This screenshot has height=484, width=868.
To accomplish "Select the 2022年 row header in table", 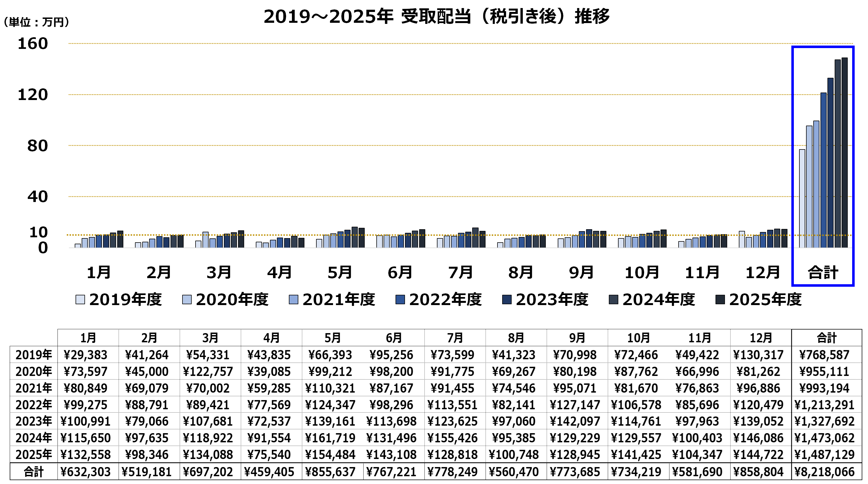I will tap(34, 405).
